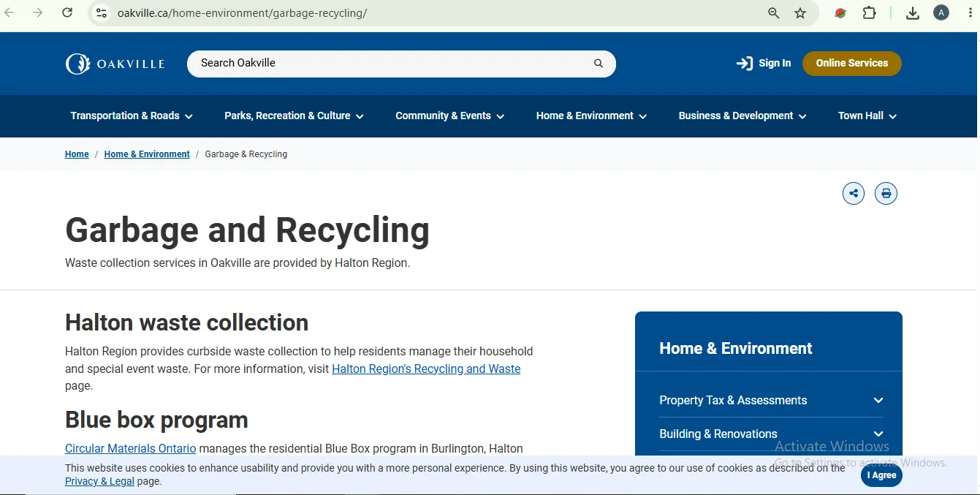Click the Sign In arrow icon
This screenshot has width=980, height=495.
pyautogui.click(x=744, y=64)
